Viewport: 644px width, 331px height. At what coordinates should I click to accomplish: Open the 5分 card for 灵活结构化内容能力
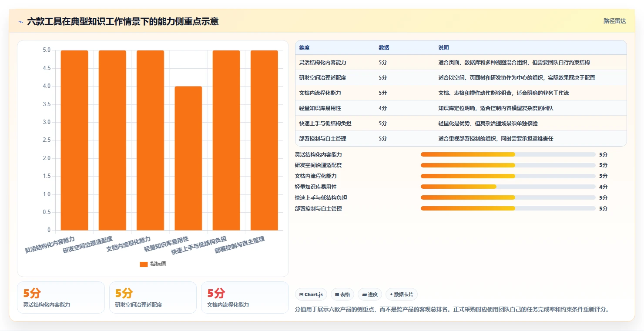pyautogui.click(x=61, y=298)
